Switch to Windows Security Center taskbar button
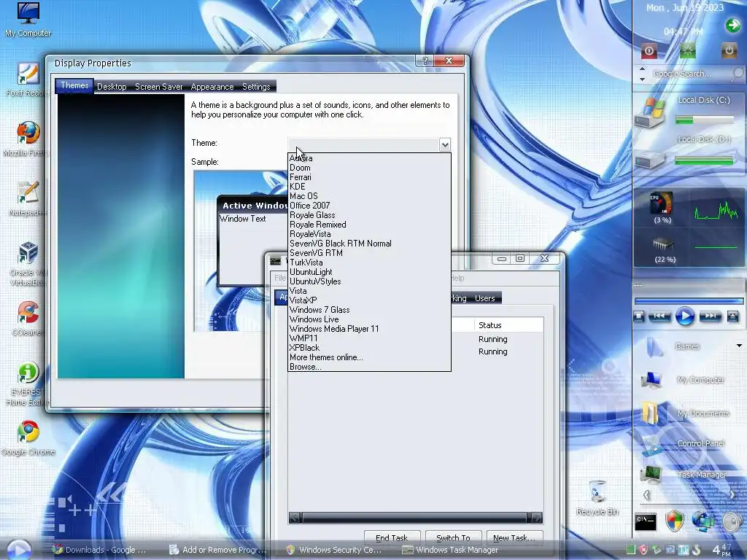The width and height of the screenshot is (747, 560). (x=334, y=550)
